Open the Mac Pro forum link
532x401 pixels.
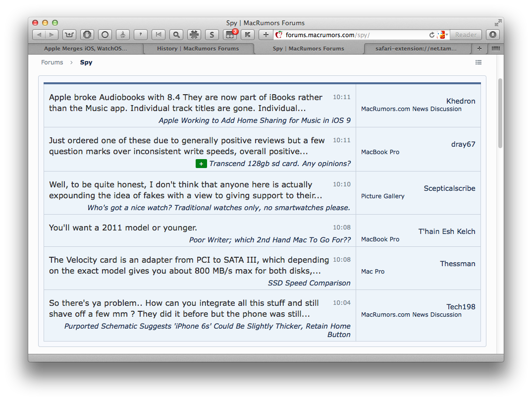(x=373, y=272)
